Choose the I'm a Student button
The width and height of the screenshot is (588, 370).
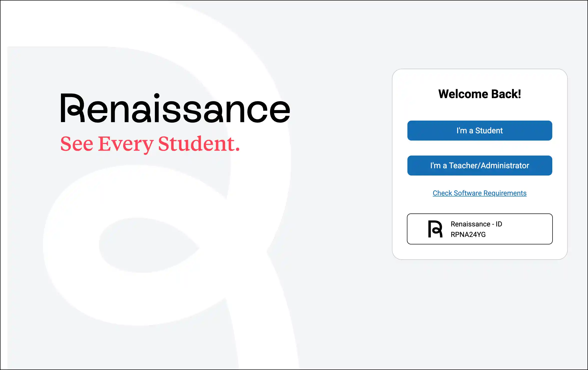click(x=480, y=131)
